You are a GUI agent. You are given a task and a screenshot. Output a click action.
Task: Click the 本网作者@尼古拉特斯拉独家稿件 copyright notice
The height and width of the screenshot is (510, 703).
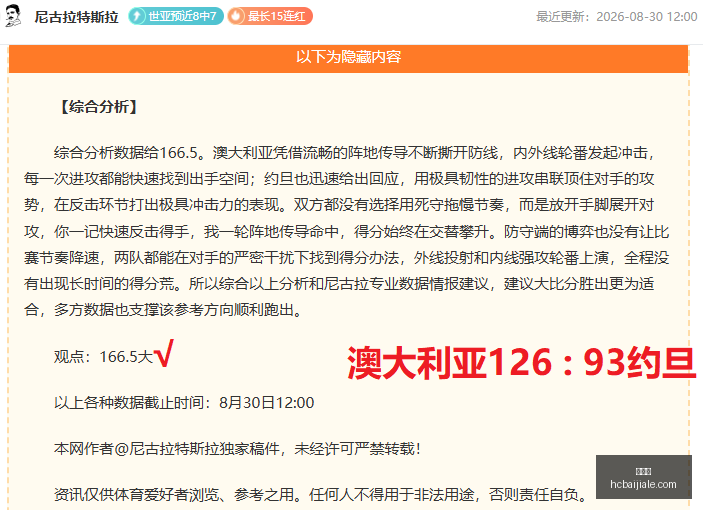[237, 449]
